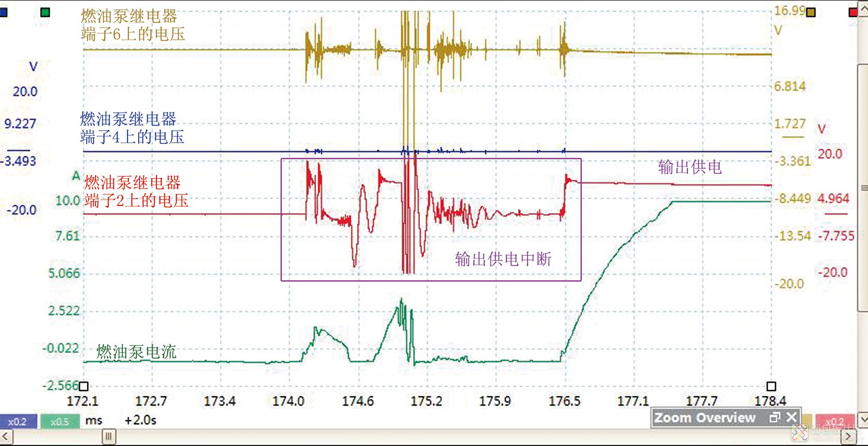Click the +2.0s time offset label
Screen dimensions: 868x446
point(140,420)
